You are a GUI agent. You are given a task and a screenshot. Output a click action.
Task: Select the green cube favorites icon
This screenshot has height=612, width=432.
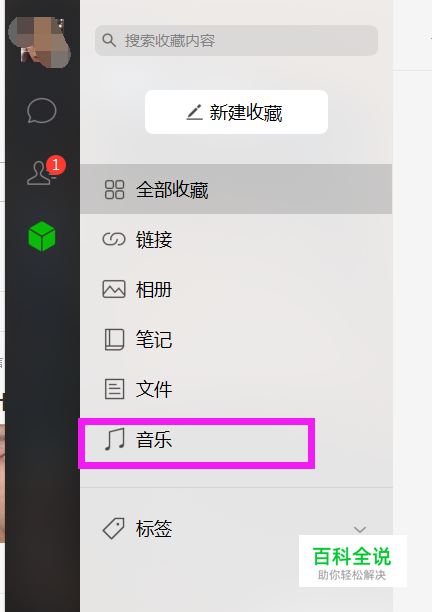pyautogui.click(x=42, y=236)
